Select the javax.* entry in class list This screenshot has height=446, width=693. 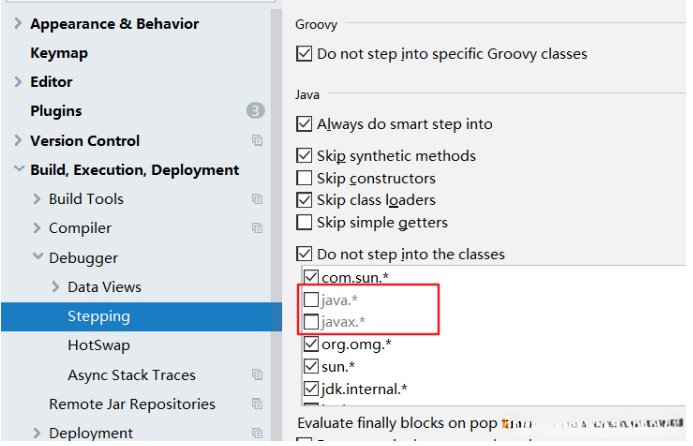345,322
